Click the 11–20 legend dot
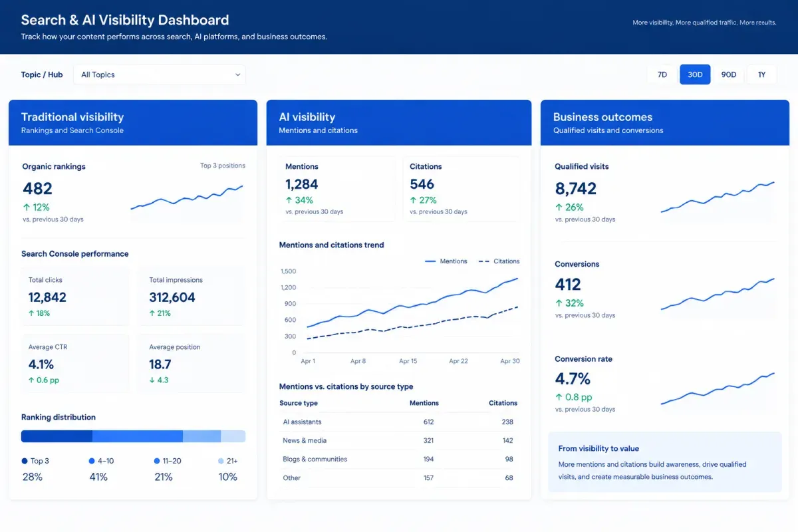The image size is (798, 532). tap(157, 461)
